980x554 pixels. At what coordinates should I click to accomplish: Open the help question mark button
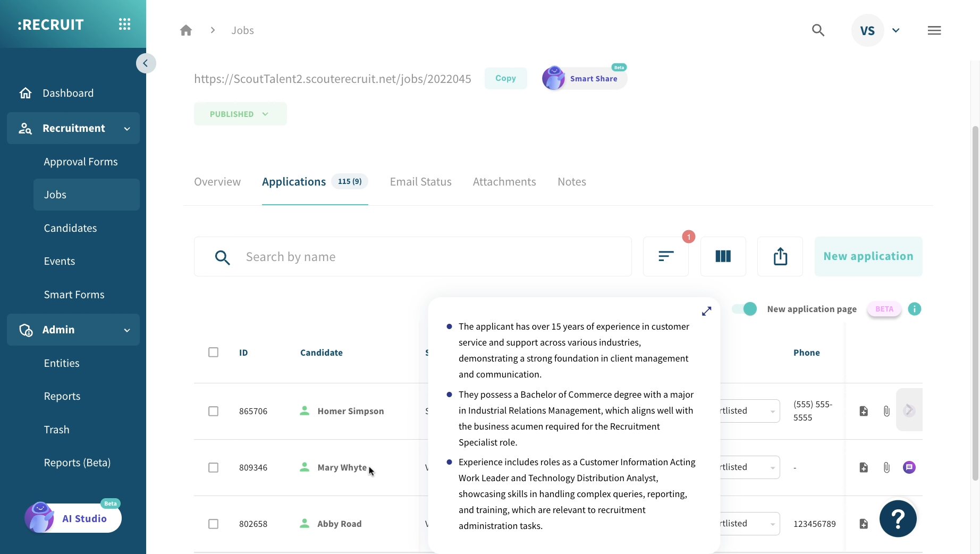click(x=898, y=518)
